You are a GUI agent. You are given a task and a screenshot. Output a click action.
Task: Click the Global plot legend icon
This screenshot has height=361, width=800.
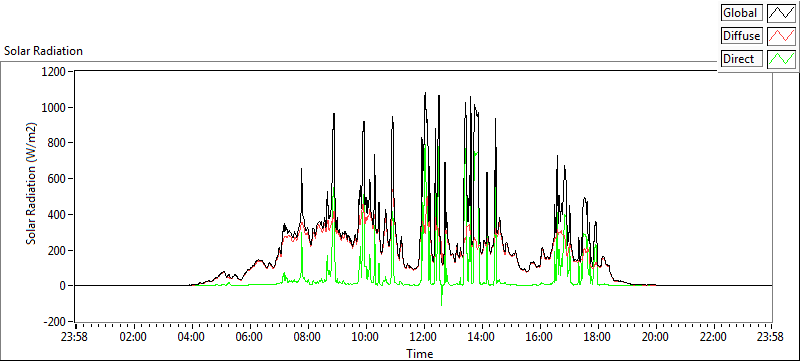coord(781,13)
